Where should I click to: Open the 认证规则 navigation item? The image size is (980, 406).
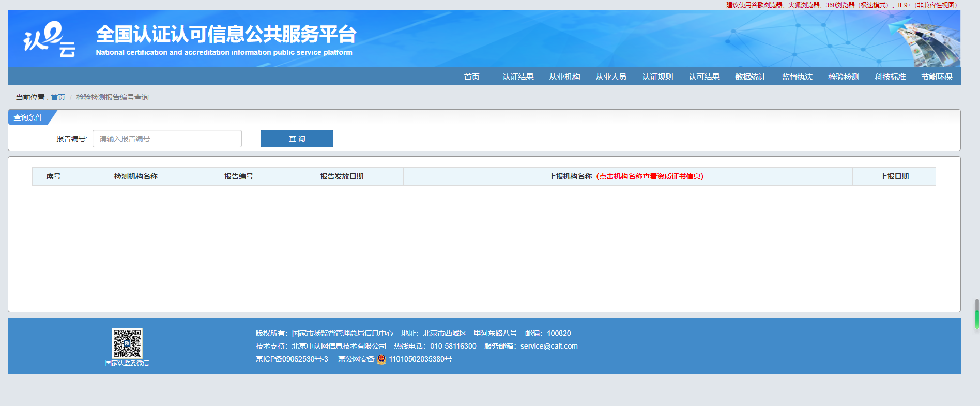point(657,77)
